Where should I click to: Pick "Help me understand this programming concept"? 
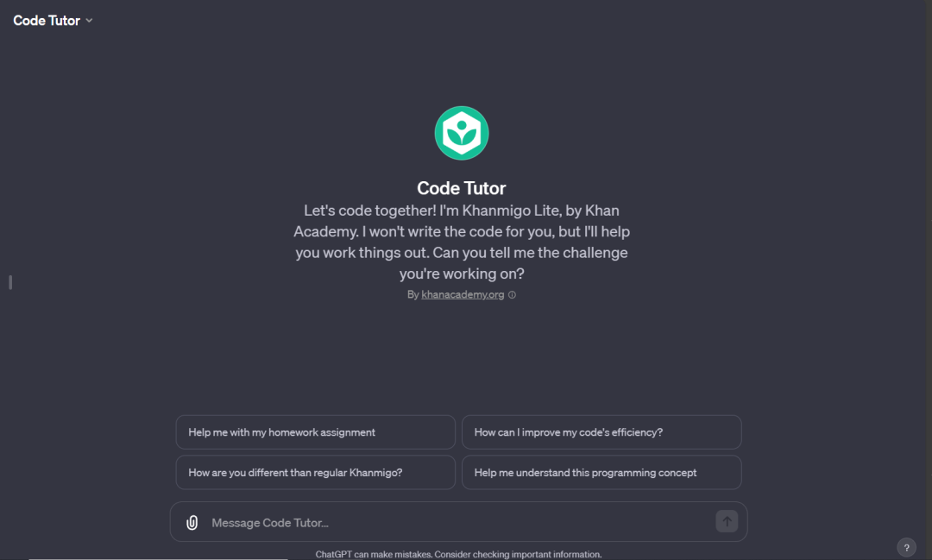[x=601, y=473]
